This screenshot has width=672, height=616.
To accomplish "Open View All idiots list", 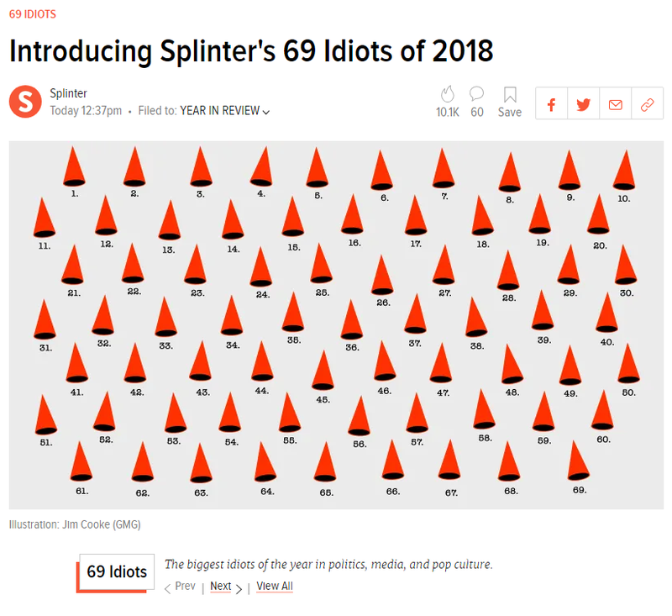I will [x=275, y=586].
